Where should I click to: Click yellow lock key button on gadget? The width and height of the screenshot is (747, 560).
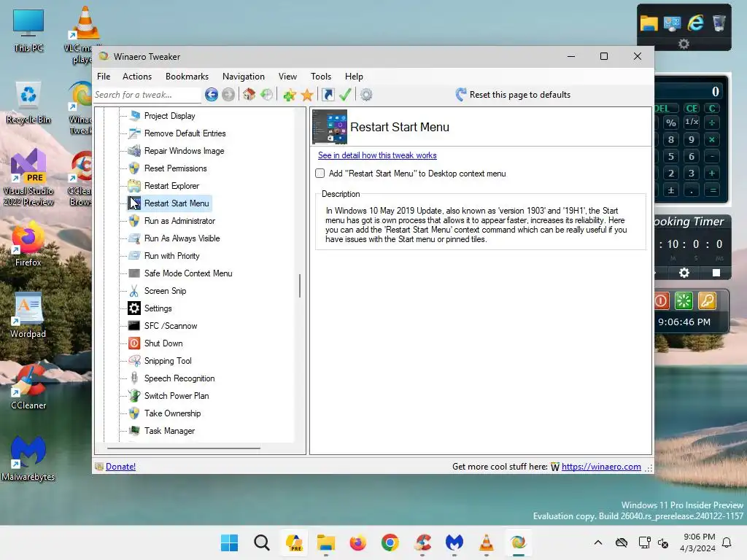pos(707,301)
